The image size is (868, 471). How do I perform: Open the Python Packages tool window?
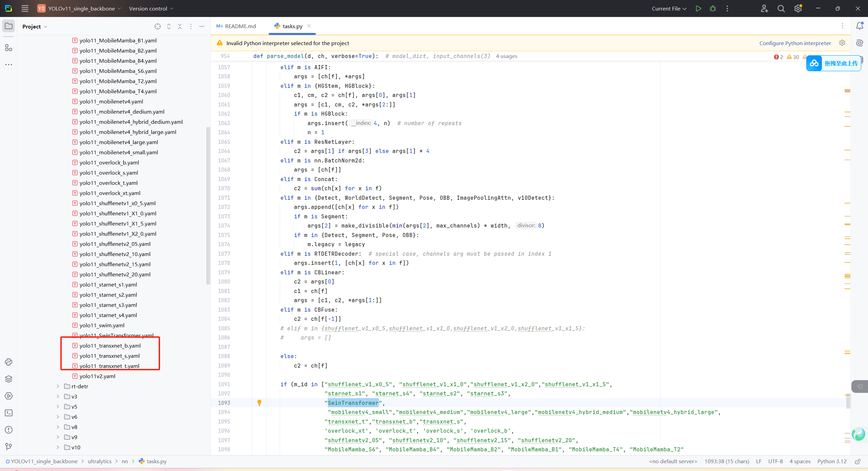coord(8,379)
